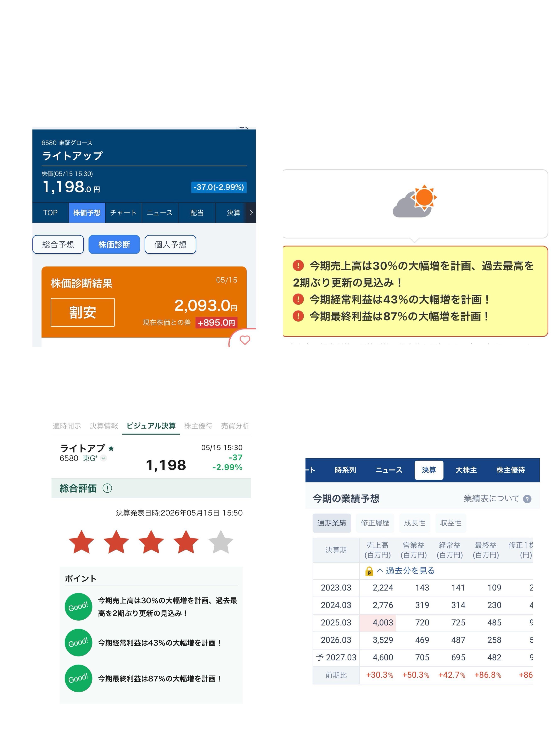This screenshot has width=560, height=747.
Task: Tap the +50.3% operating profit growth cell
Action: tap(416, 675)
